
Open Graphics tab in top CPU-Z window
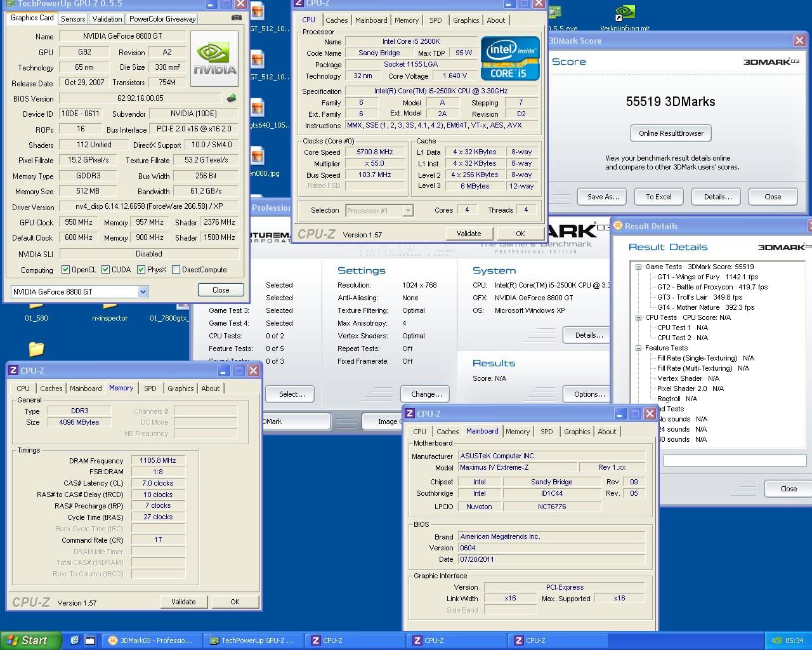tap(466, 20)
